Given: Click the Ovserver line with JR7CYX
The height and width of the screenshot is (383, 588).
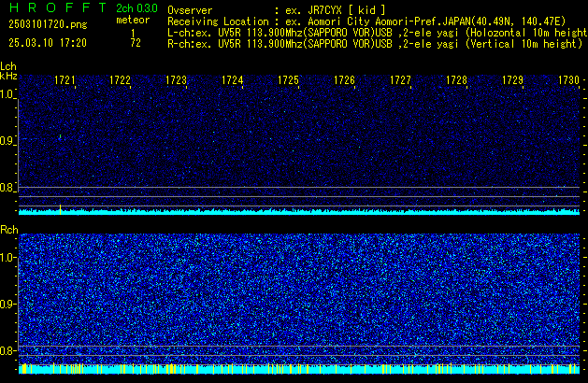Looking at the screenshot, I should pyautogui.click(x=277, y=10).
